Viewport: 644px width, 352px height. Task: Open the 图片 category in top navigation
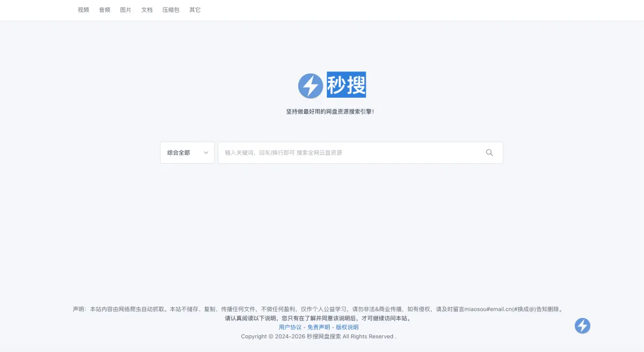click(126, 10)
